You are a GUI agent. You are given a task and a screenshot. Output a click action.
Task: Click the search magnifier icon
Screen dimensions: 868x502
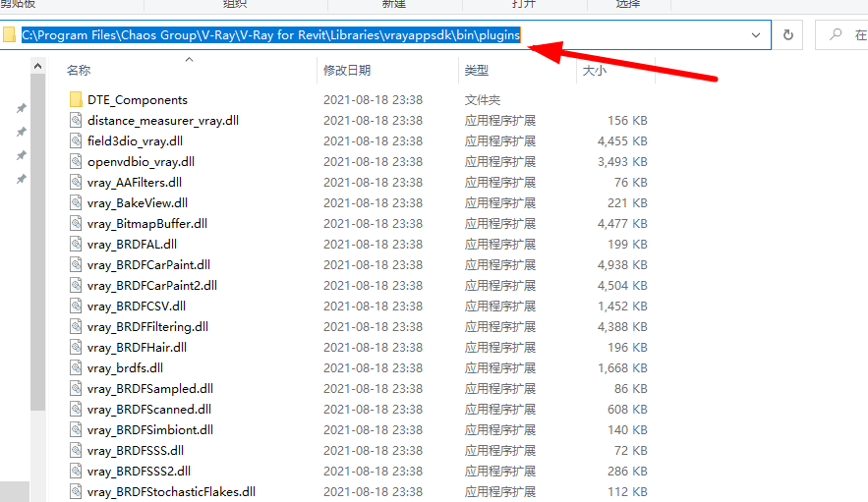click(836, 34)
